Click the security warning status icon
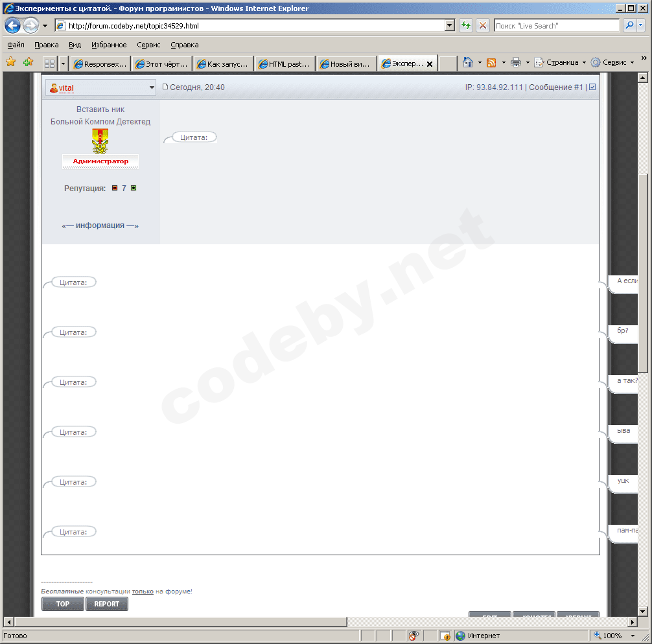 (445, 636)
